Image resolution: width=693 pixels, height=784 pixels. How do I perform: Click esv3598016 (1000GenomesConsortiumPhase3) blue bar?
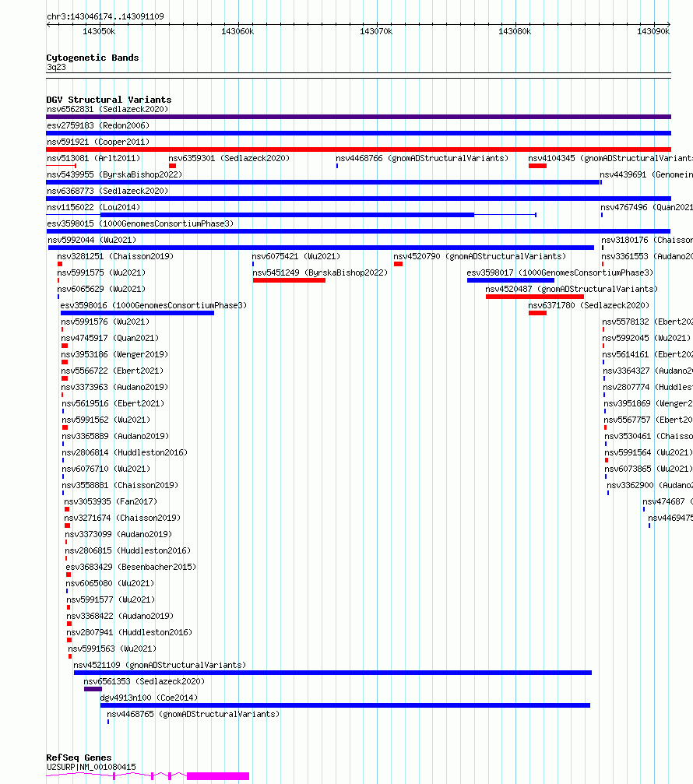(137, 313)
